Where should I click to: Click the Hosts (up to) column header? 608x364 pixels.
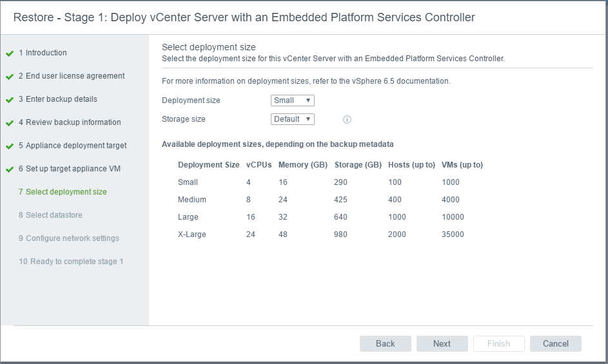(x=411, y=165)
